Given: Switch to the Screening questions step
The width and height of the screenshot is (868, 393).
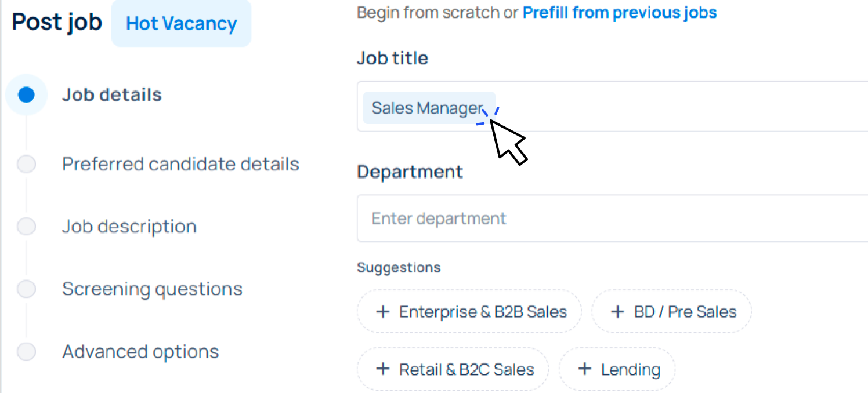Looking at the screenshot, I should (x=152, y=289).
